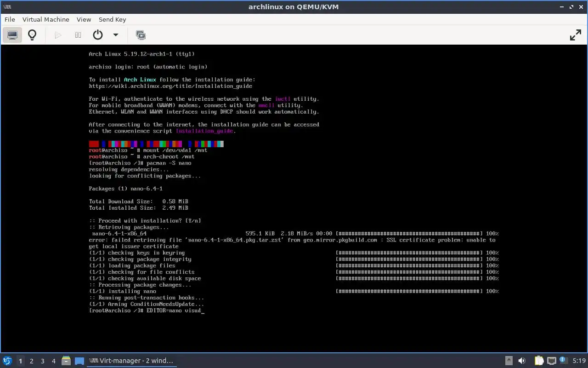Open the Virtual Machine menu
This screenshot has height=368, width=588.
pyautogui.click(x=46, y=19)
